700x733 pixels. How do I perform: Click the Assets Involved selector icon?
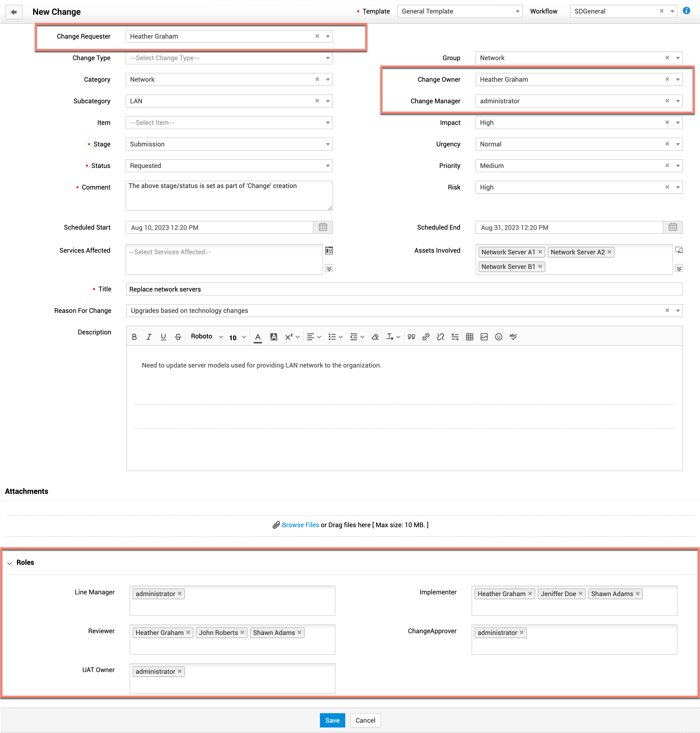679,250
